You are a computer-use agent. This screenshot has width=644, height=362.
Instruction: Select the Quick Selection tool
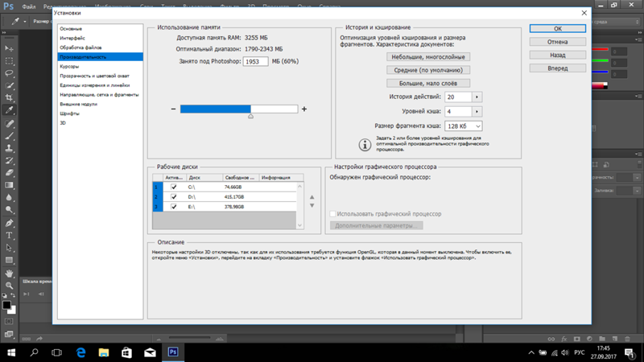click(x=9, y=86)
